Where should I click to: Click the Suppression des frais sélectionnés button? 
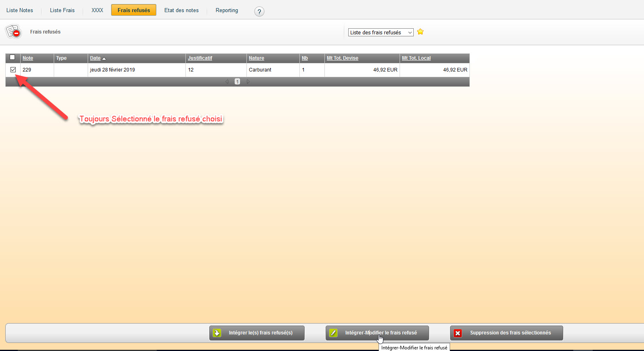point(510,333)
